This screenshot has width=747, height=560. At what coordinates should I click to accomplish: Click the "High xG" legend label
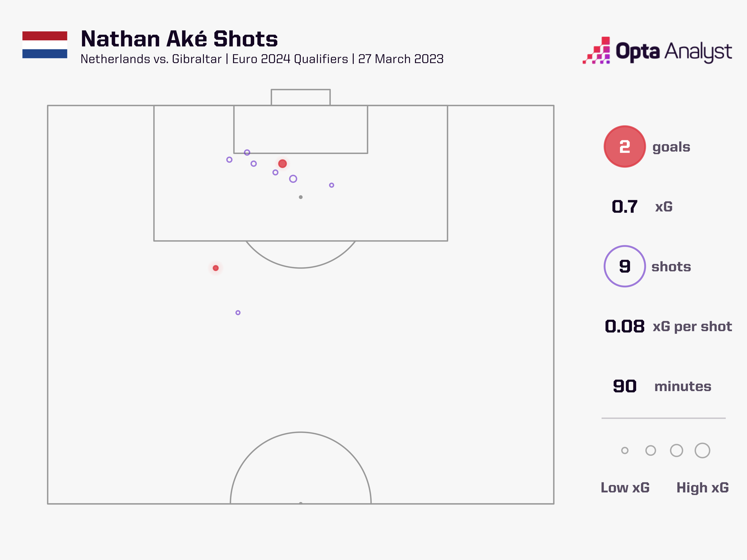coord(702,488)
